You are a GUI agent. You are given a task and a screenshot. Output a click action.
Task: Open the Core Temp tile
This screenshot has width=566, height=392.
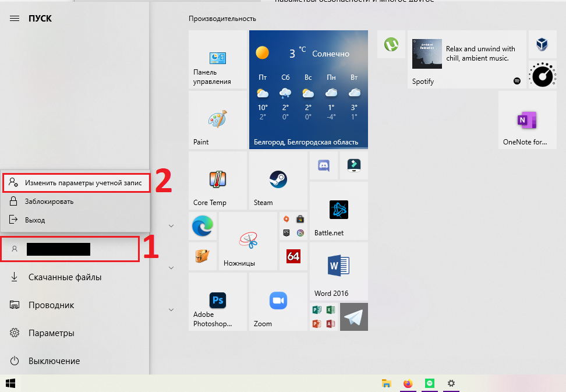tap(218, 181)
